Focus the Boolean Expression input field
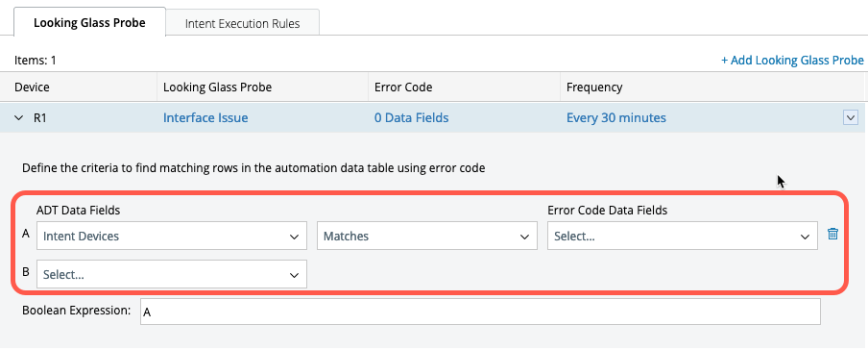The width and height of the screenshot is (868, 350). [480, 312]
